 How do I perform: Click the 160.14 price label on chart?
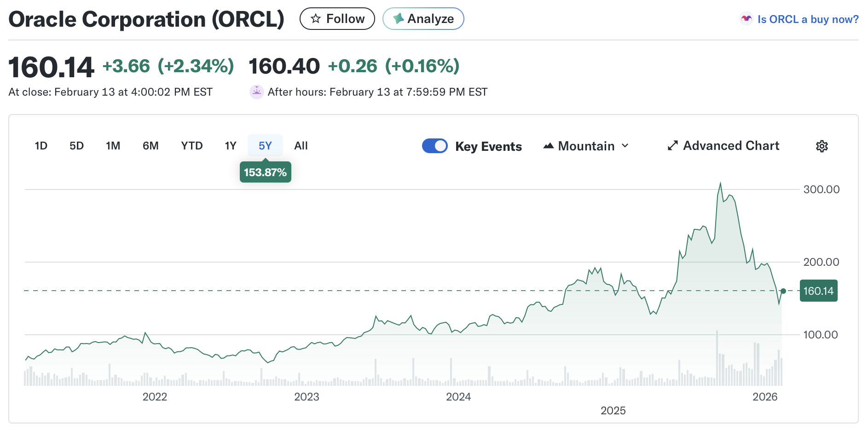point(818,291)
